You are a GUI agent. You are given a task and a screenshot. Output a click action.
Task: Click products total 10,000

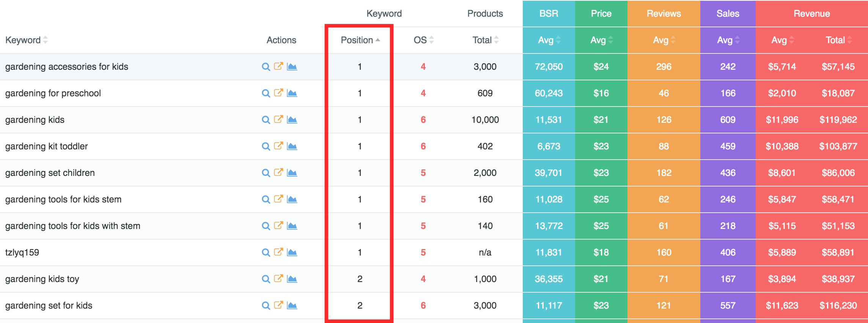coord(485,120)
